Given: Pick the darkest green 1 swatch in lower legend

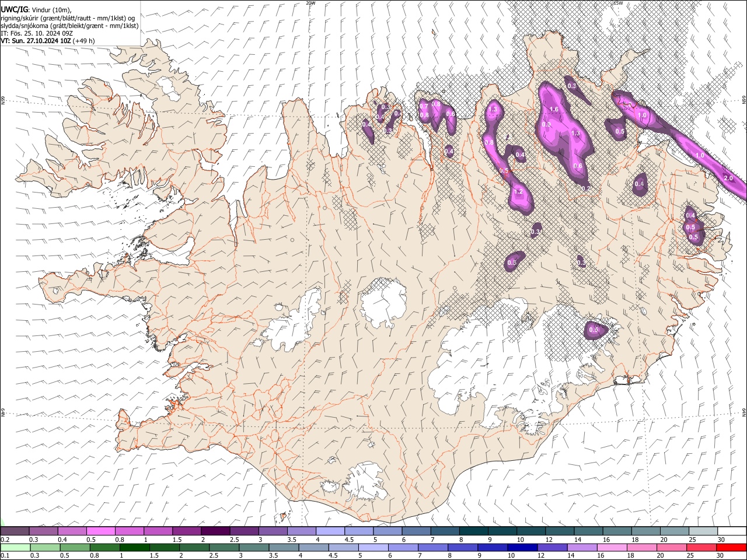Looking at the screenshot, I should (x=134, y=547).
